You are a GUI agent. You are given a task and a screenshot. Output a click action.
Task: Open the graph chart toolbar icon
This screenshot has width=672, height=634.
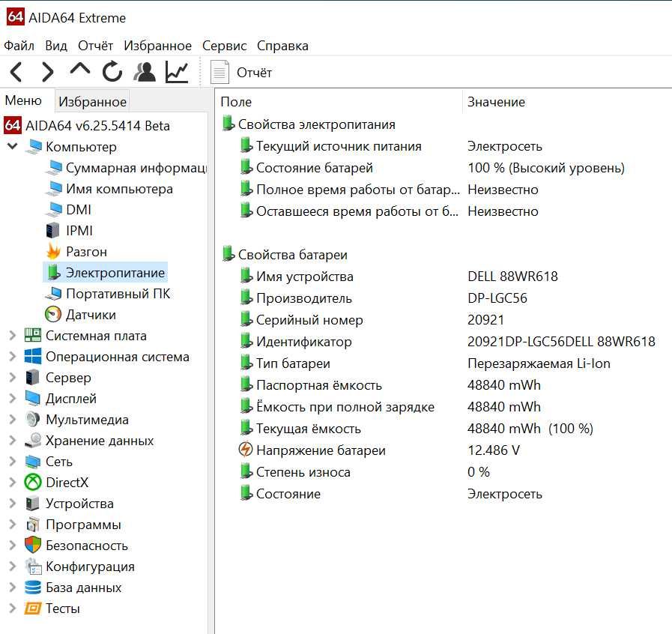177,72
